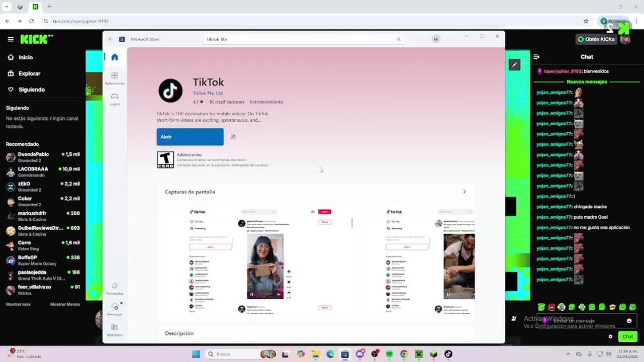Click the 1K clasificaciones ratings text
The height and width of the screenshot is (362, 644).
click(226, 102)
